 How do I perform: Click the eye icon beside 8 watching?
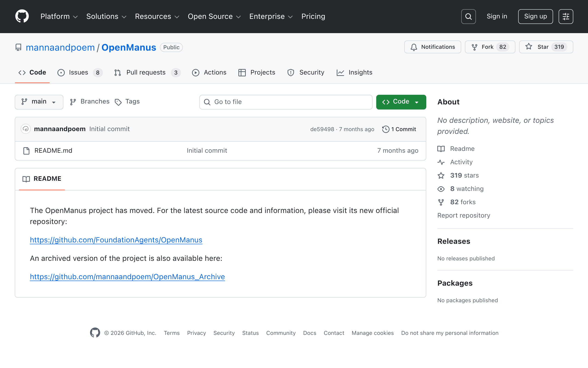click(441, 189)
